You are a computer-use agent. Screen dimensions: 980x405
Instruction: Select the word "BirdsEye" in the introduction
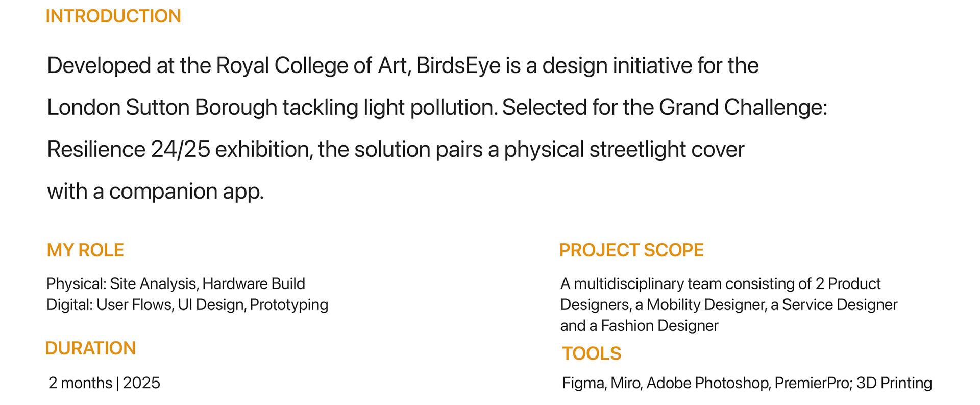[x=458, y=66]
